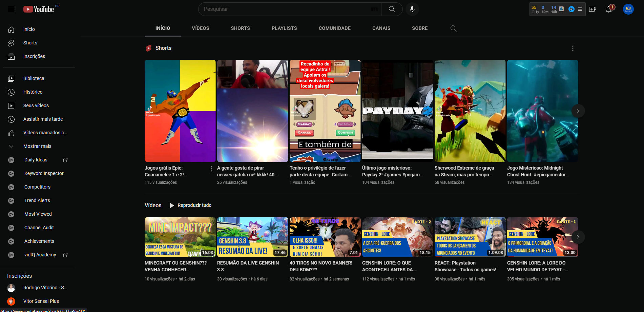Switch to the CANAIS tab
The height and width of the screenshot is (312, 644).
coord(381,28)
